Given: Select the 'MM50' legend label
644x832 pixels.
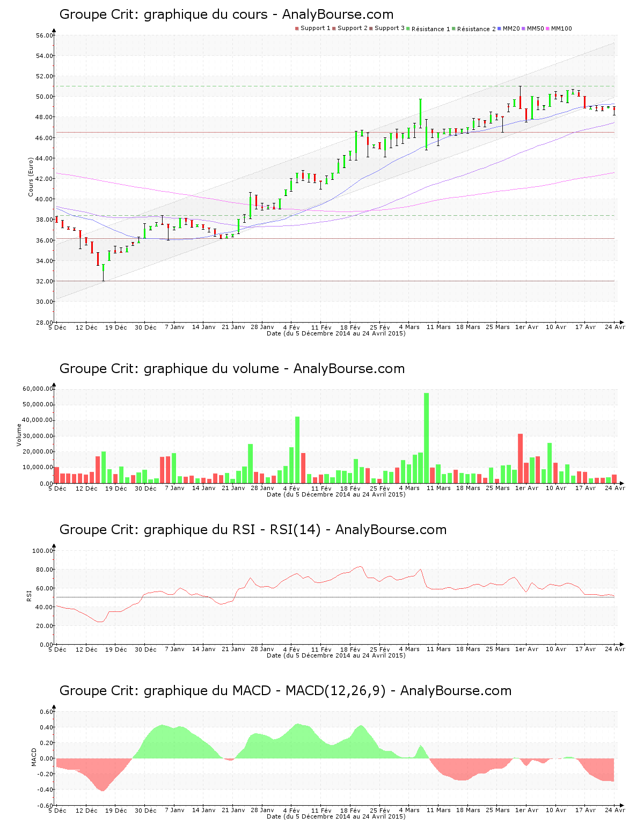Looking at the screenshot, I should [536, 28].
